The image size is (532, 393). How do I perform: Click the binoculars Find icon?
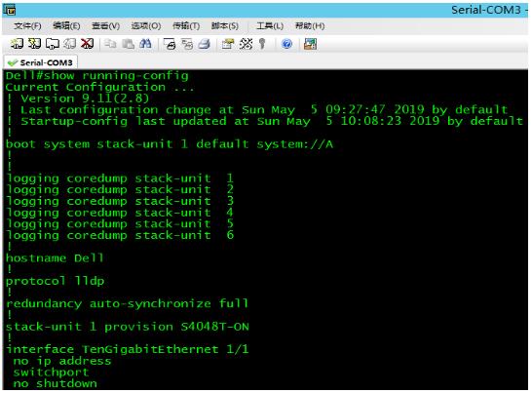tap(145, 44)
